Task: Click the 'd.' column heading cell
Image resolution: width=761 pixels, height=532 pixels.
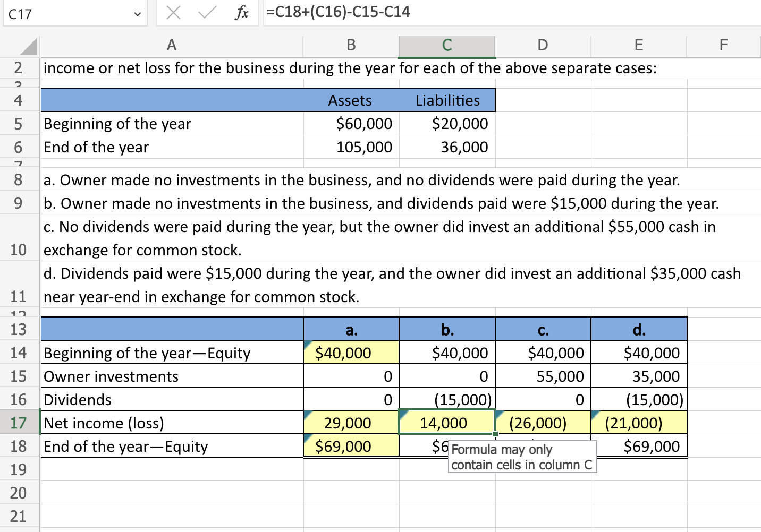Action: pyautogui.click(x=639, y=330)
